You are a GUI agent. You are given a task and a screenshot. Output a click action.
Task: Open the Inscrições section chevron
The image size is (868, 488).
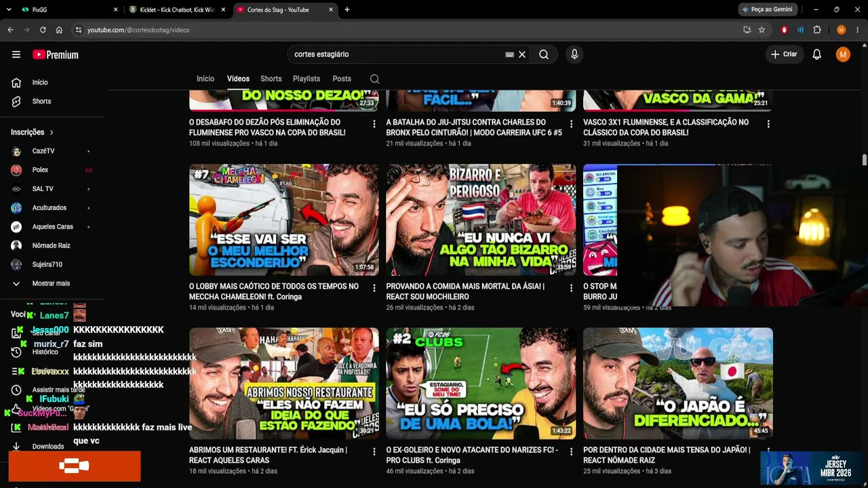coord(52,132)
